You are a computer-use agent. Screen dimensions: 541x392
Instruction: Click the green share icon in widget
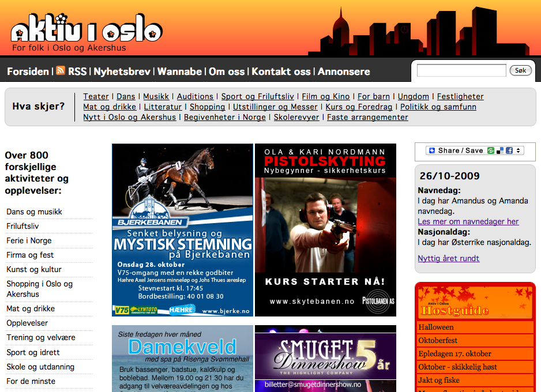tap(491, 150)
